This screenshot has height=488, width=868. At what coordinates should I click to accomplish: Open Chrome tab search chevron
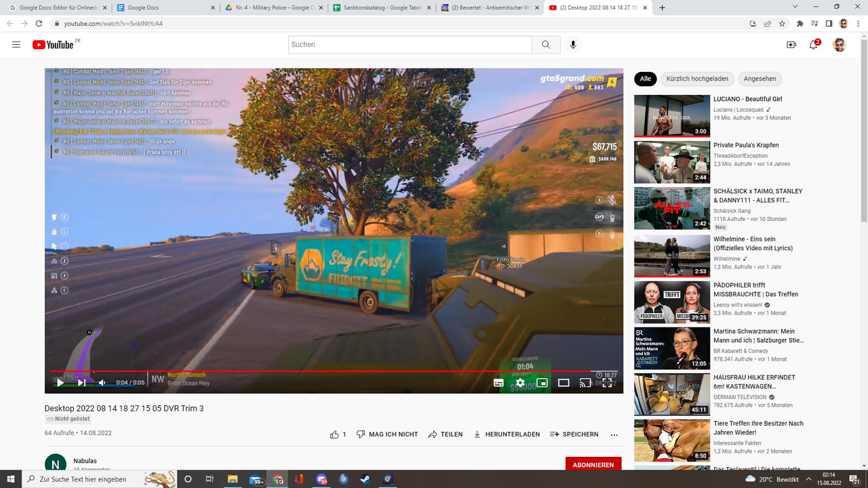[795, 7]
